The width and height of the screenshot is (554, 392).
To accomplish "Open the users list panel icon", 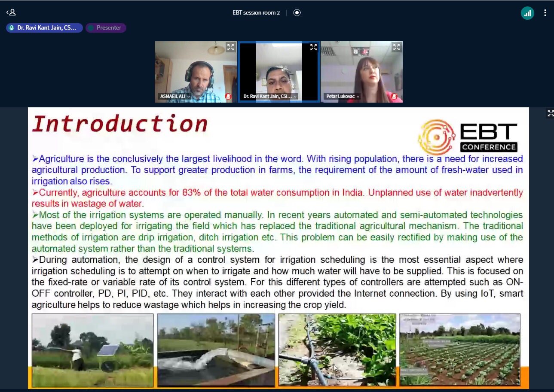I will (x=11, y=12).
